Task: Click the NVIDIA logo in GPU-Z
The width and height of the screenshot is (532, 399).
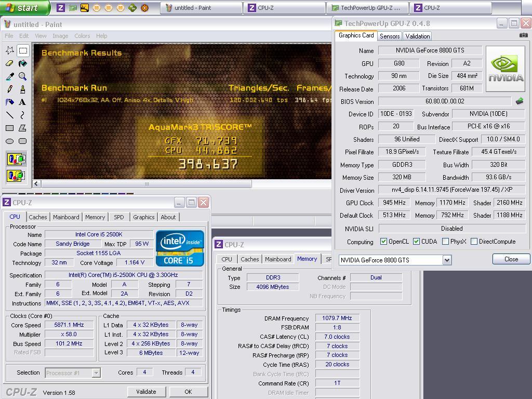Action: (x=506, y=69)
